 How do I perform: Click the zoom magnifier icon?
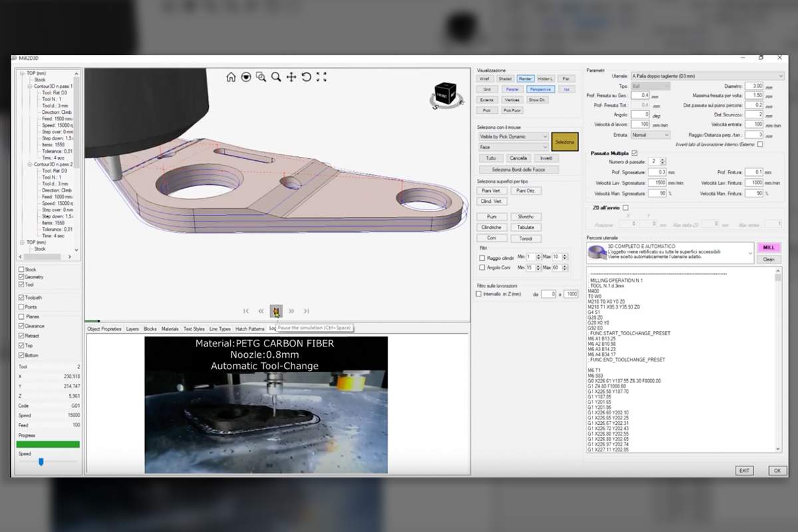(x=276, y=77)
